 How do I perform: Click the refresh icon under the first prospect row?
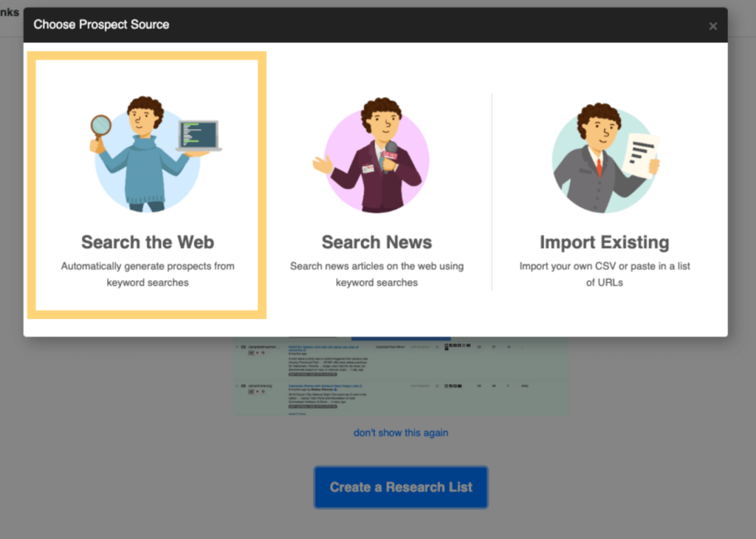coord(263,353)
